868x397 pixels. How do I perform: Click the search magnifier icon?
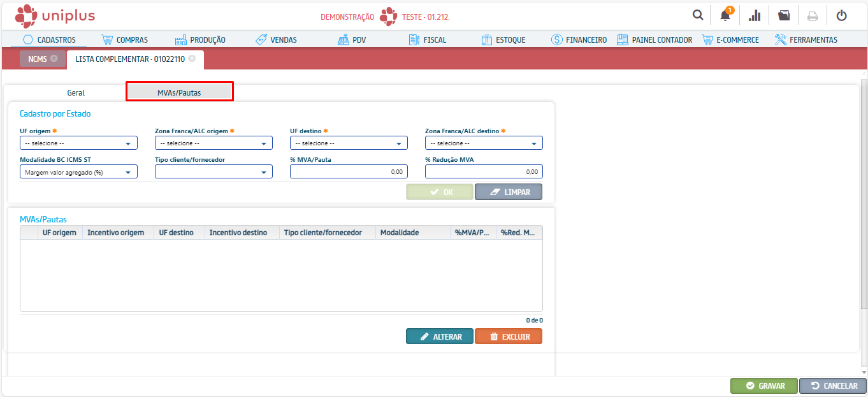pyautogui.click(x=698, y=15)
